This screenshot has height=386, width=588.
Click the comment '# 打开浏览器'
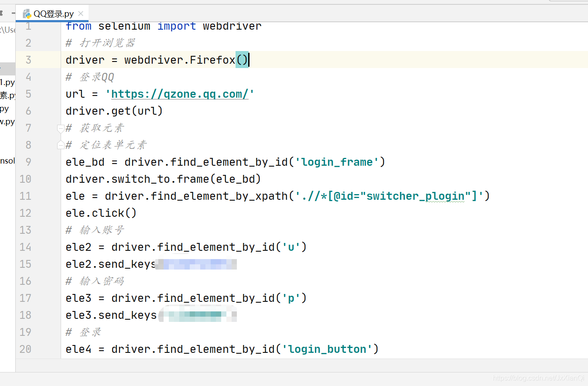tap(100, 43)
